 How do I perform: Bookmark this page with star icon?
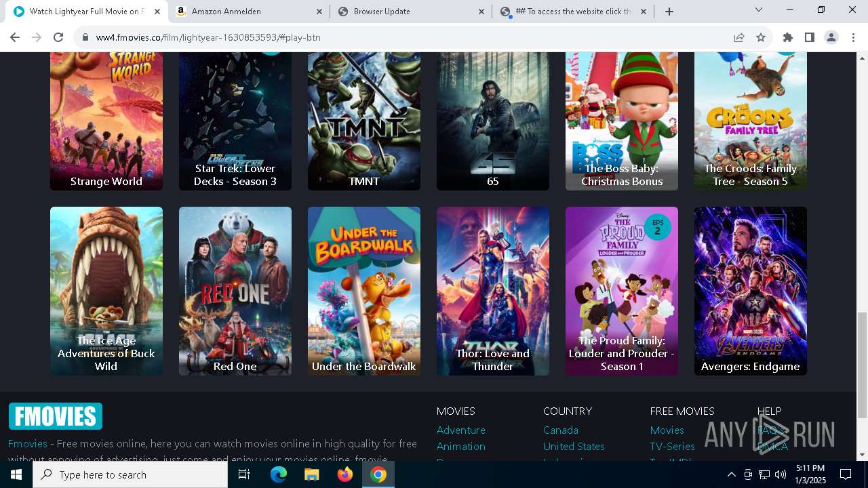pyautogui.click(x=761, y=37)
